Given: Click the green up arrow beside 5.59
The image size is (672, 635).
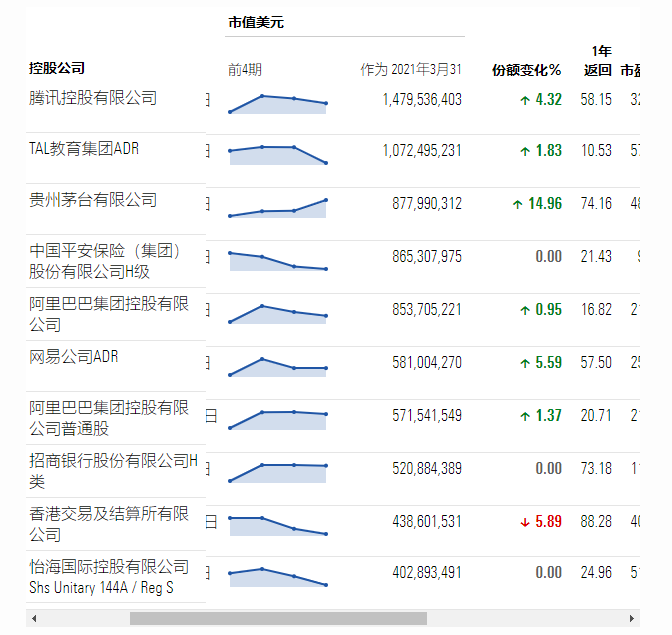Looking at the screenshot, I should tap(524, 363).
